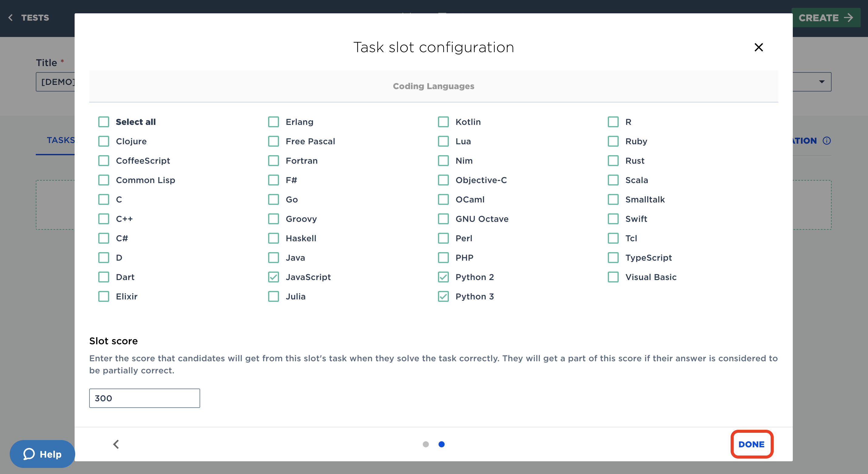868x474 pixels.
Task: Uncheck the Python 2 checkbox
Action: click(443, 277)
